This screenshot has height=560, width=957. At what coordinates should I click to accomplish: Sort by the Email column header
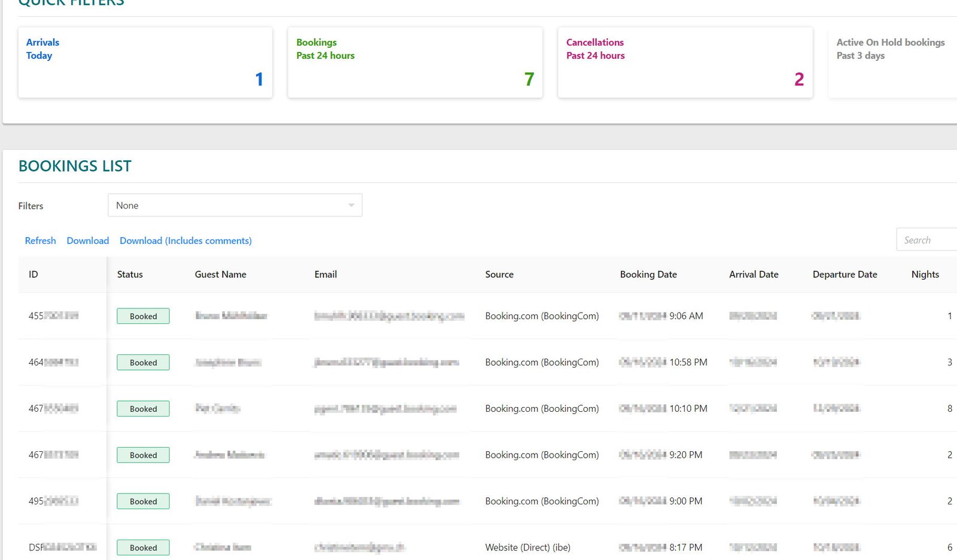(325, 274)
